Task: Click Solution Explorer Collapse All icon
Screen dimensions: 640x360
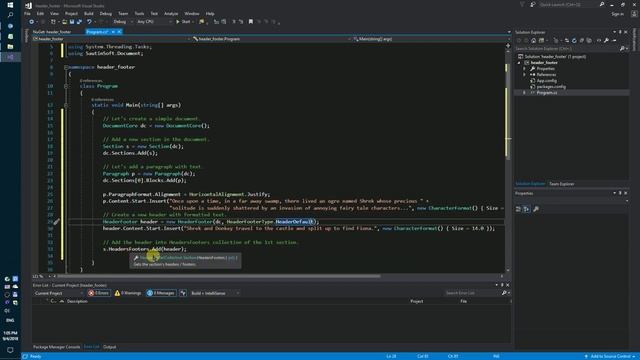Action: (x=582, y=40)
